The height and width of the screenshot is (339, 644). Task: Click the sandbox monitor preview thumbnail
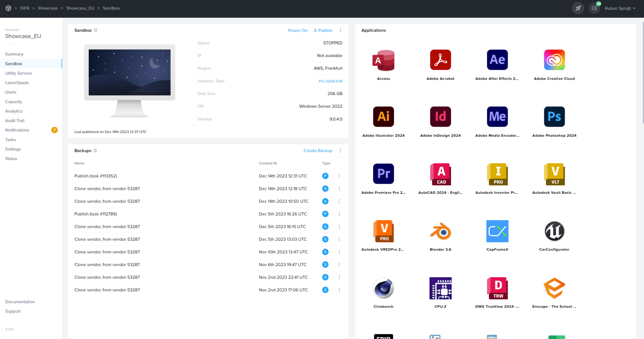(x=129, y=81)
